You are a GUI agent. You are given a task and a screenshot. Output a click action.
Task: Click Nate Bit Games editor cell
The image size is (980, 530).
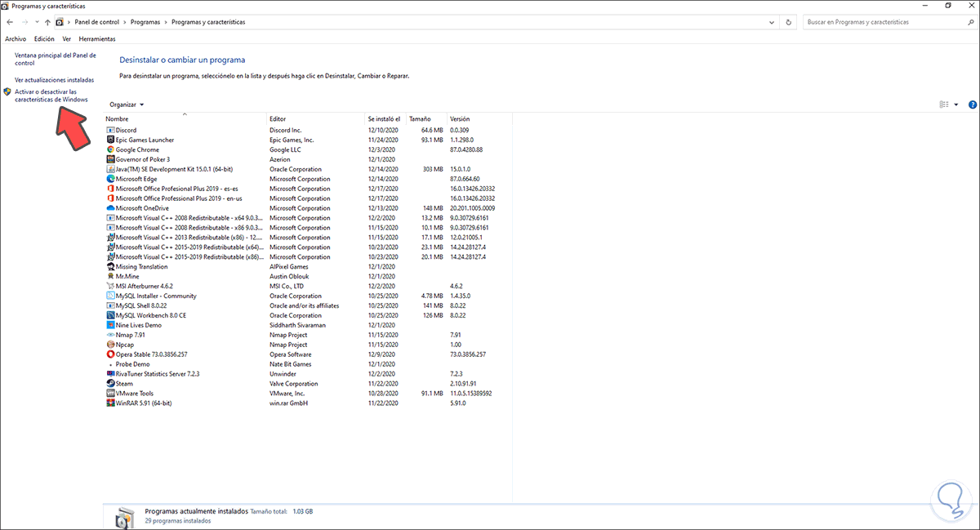[291, 364]
